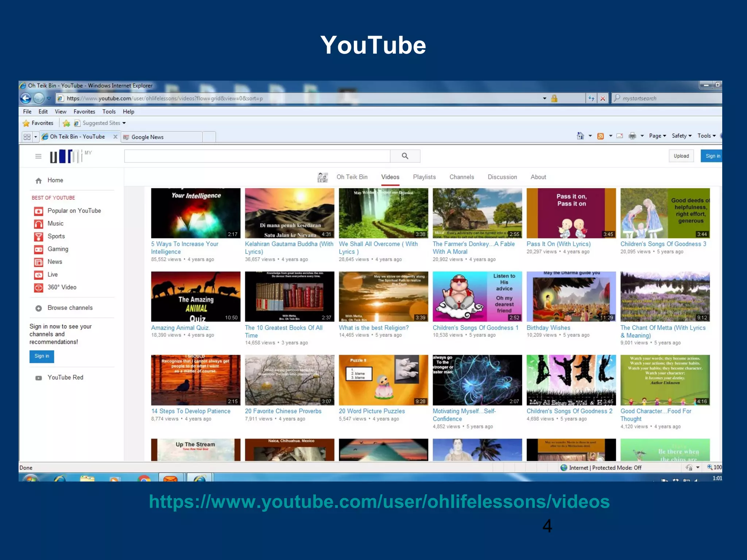Image resolution: width=747 pixels, height=560 pixels.
Task: Click the Gaming controller icon
Action: [x=39, y=249]
